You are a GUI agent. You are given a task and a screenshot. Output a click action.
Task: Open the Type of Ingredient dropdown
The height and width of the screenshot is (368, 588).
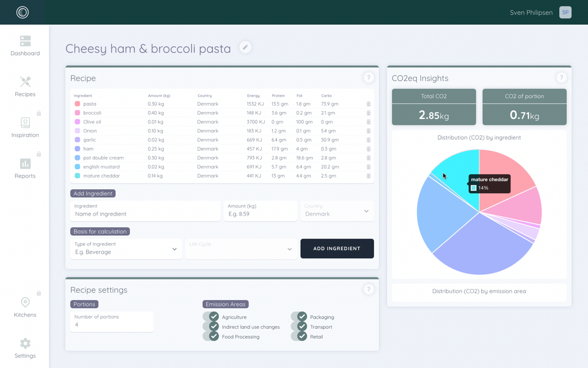126,249
